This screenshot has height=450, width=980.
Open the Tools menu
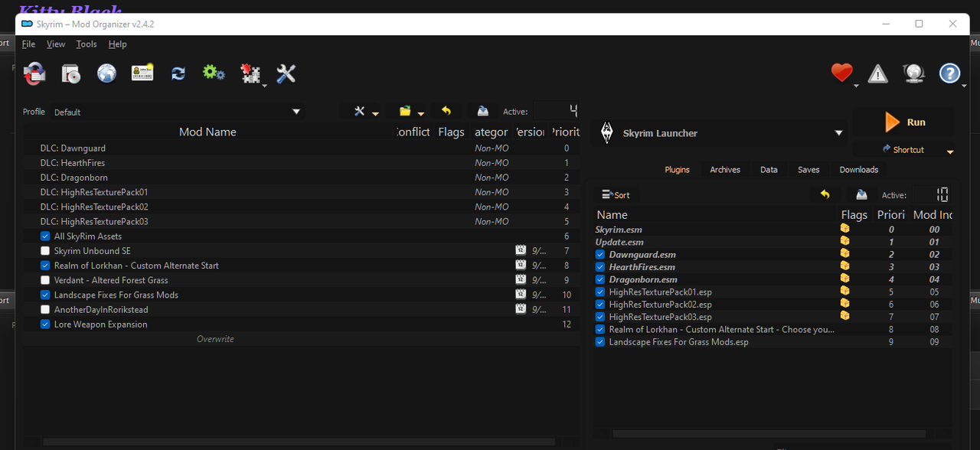[x=87, y=44]
